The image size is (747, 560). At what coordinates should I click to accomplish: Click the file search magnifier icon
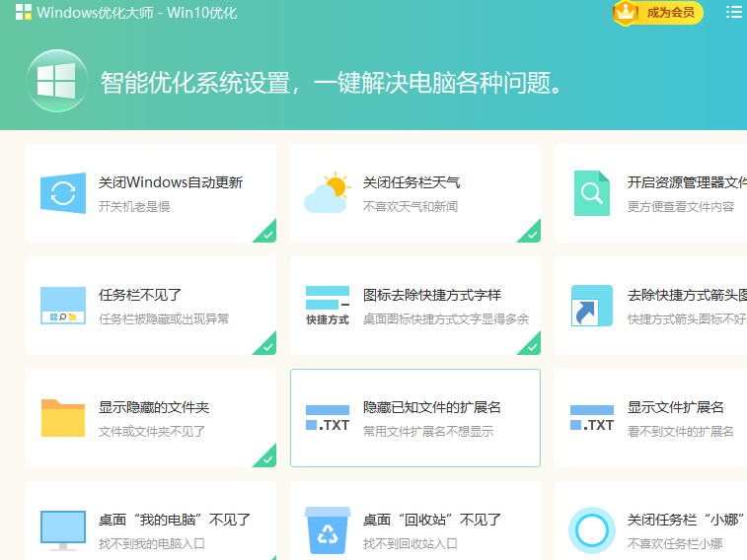pyautogui.click(x=592, y=193)
